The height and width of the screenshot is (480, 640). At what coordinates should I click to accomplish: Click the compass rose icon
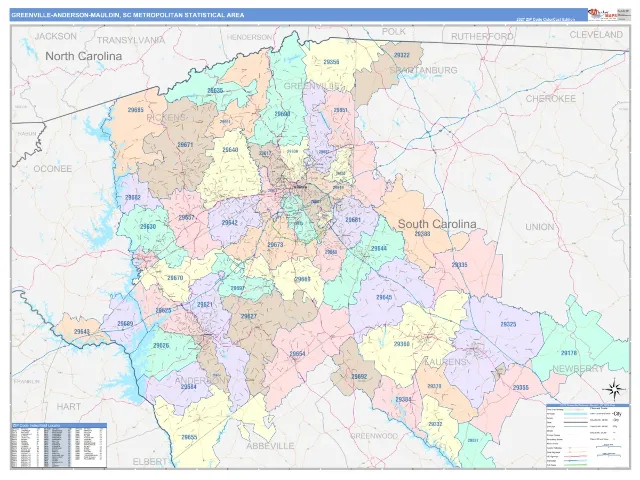click(x=616, y=389)
